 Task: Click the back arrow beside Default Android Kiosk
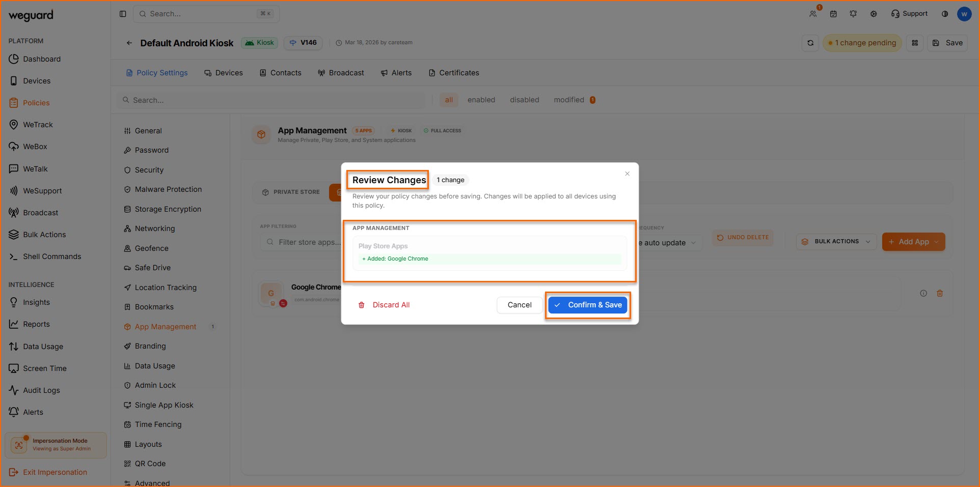tap(129, 43)
